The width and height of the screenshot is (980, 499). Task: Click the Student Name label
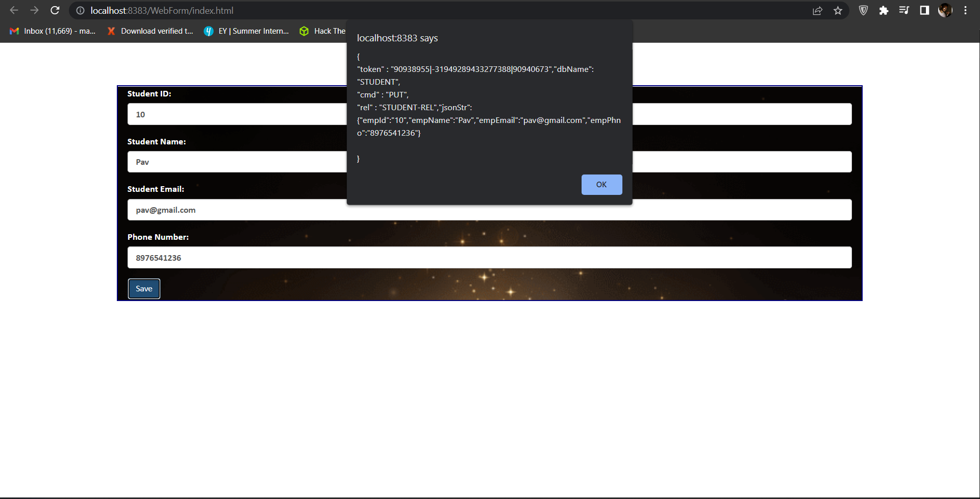pos(157,142)
